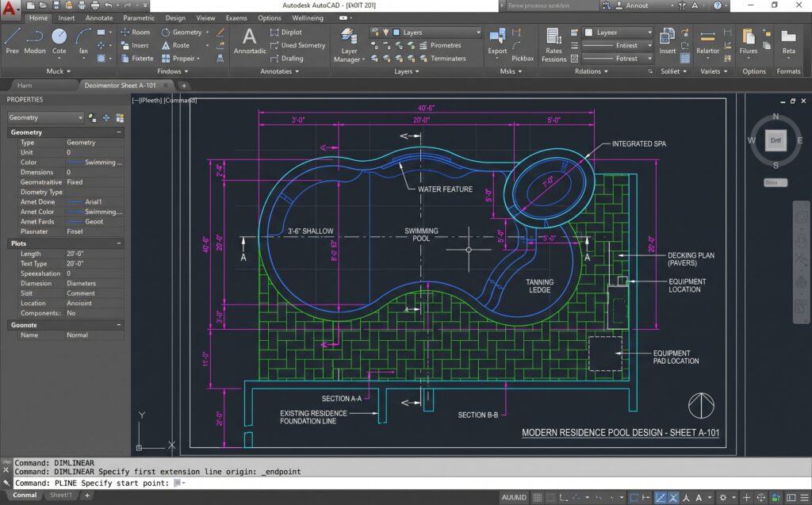Click the Open folder icon in quick access toolbar

[x=44, y=6]
